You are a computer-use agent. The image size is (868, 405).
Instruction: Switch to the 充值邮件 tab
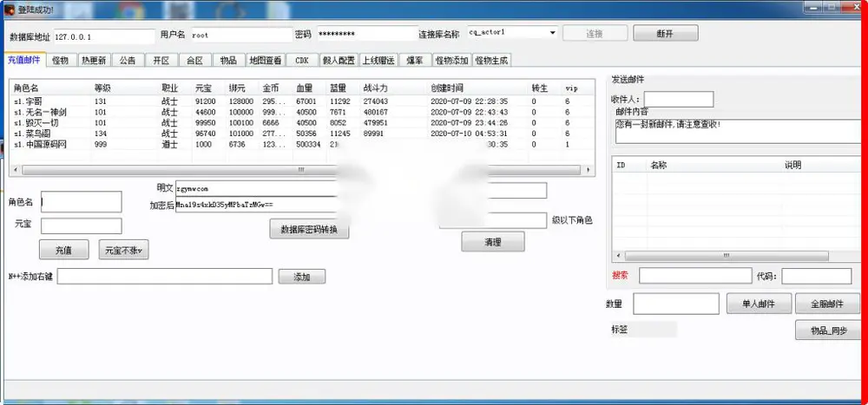pos(24,60)
